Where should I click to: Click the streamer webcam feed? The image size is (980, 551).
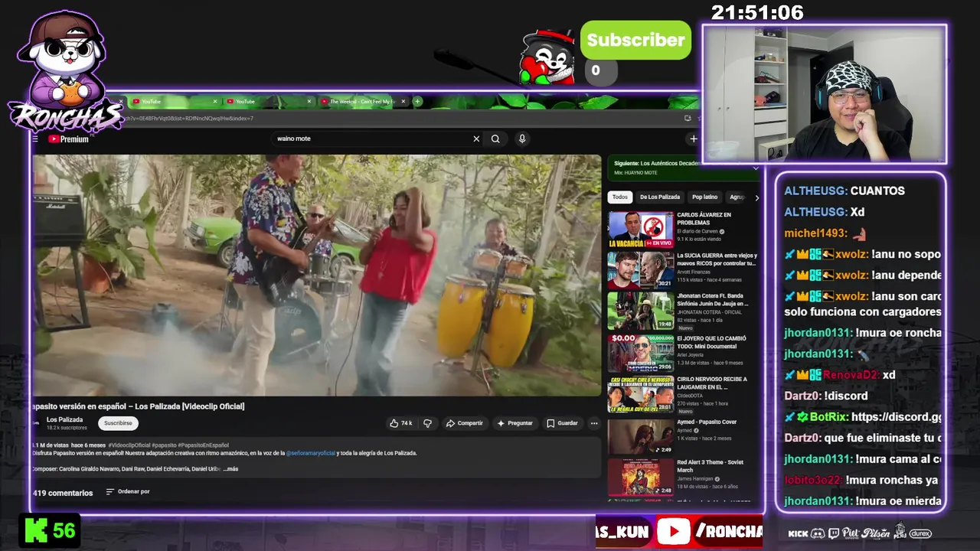[825, 94]
